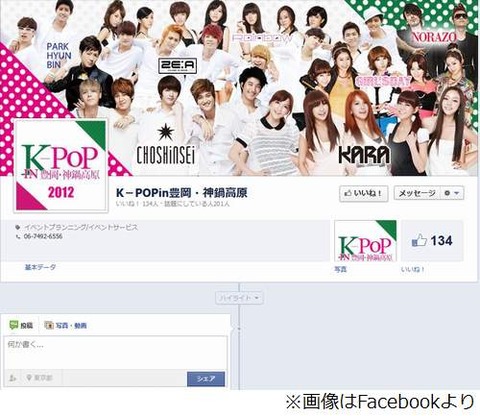
Task: Open the ハイライト dropdown filter
Action: pyautogui.click(x=239, y=298)
